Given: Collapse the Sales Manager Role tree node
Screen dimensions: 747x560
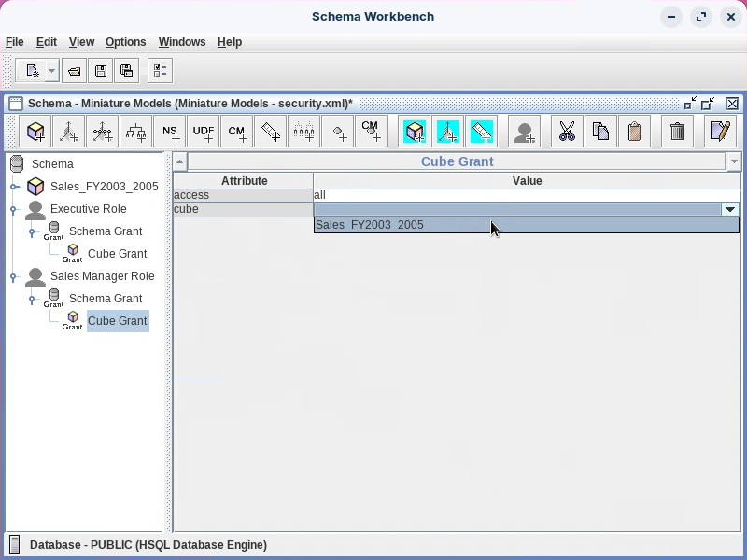Looking at the screenshot, I should pyautogui.click(x=15, y=276).
